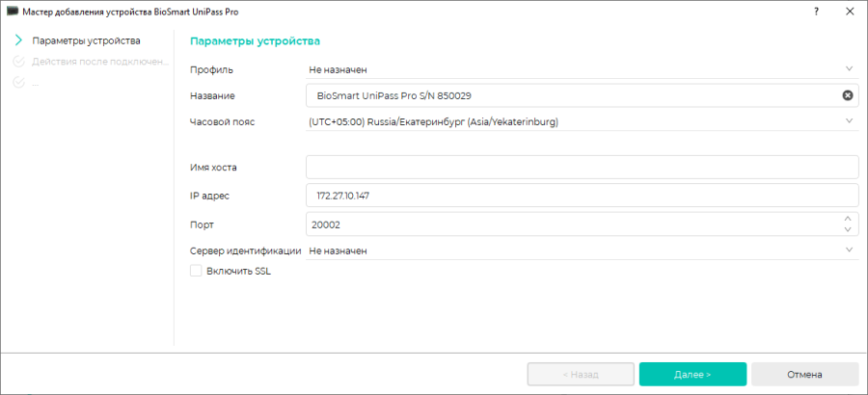Click the Включить SSL label text
The width and height of the screenshot is (868, 395).
(238, 271)
